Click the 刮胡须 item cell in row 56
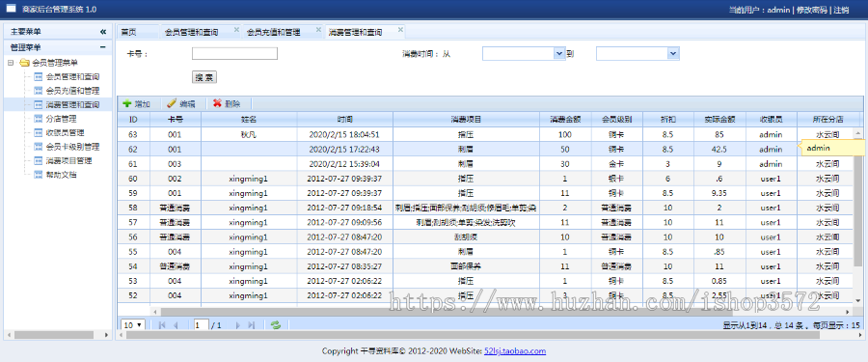 (x=466, y=237)
